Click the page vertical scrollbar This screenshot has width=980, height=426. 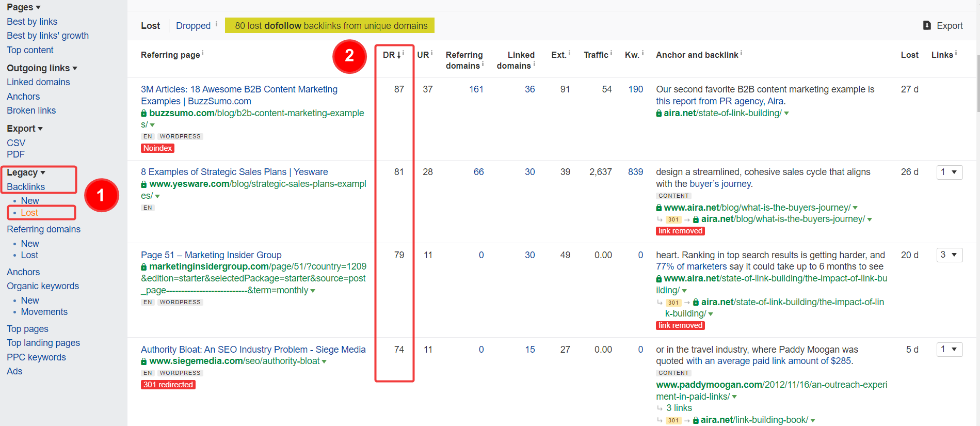pos(977,83)
